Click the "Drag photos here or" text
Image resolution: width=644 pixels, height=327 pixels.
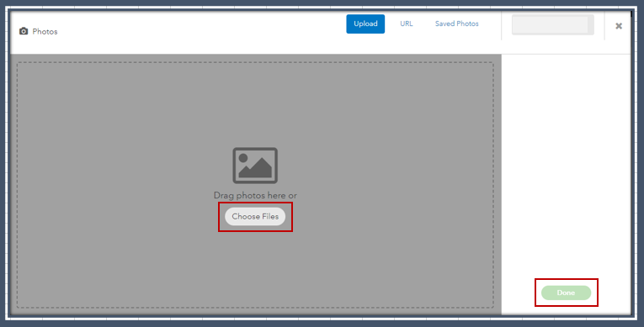tap(255, 195)
